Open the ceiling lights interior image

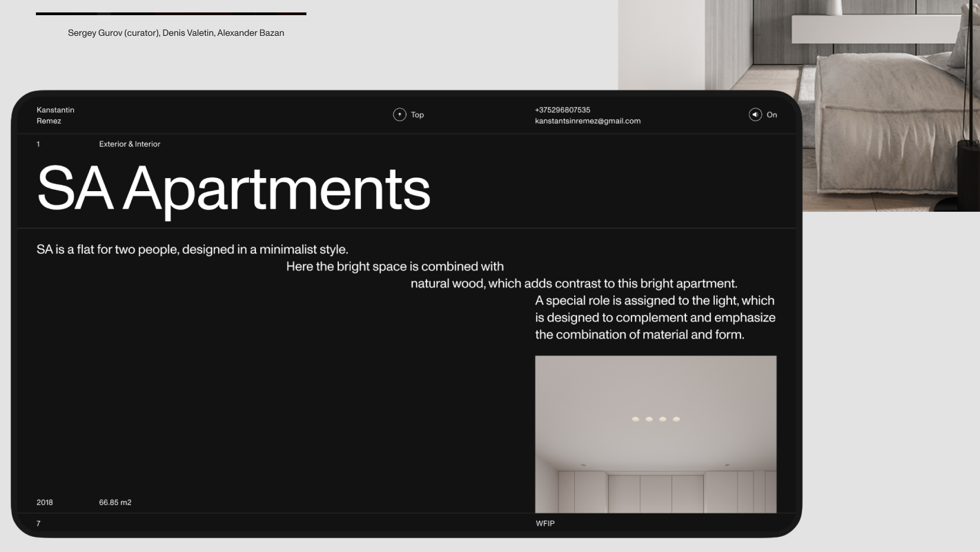[x=655, y=434]
